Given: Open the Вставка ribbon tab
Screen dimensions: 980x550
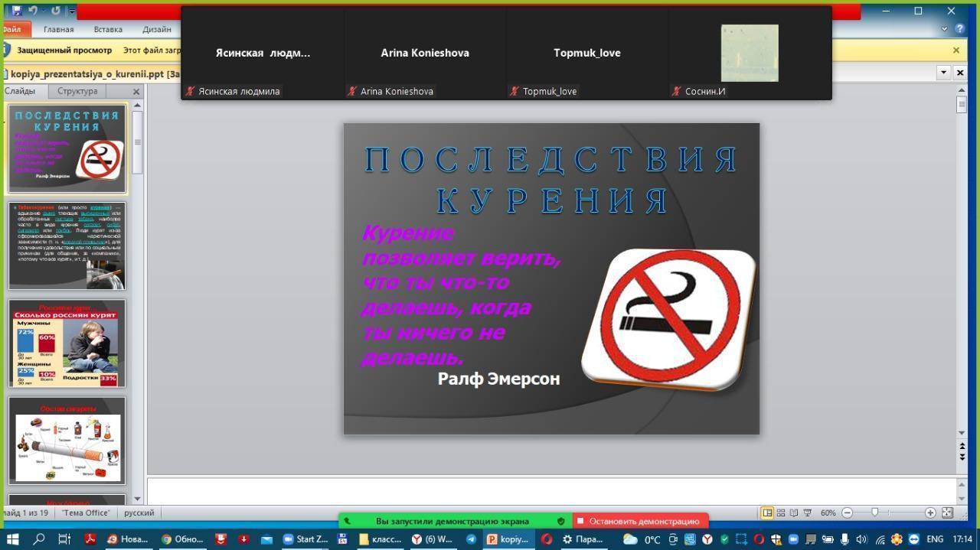Looking at the screenshot, I should 108,29.
